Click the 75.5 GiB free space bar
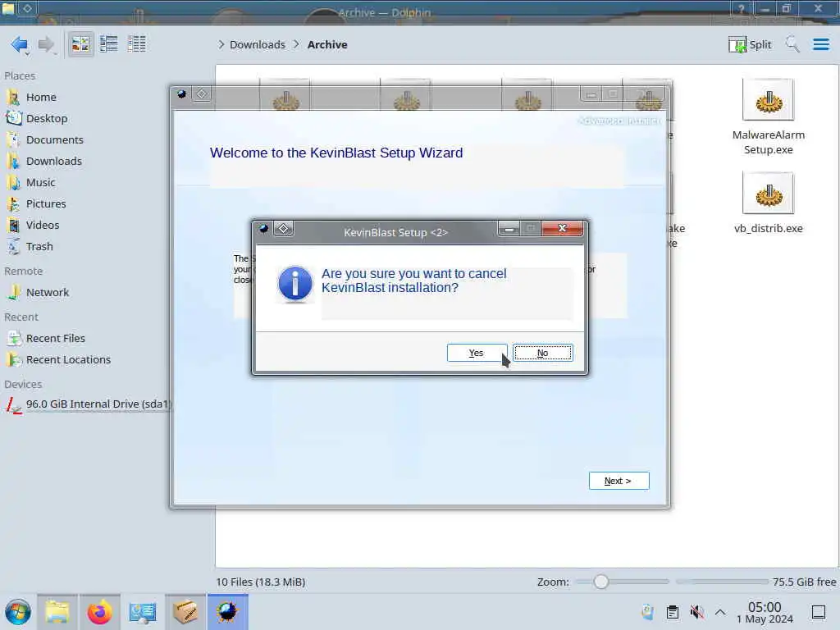840x630 pixels. tap(721, 582)
